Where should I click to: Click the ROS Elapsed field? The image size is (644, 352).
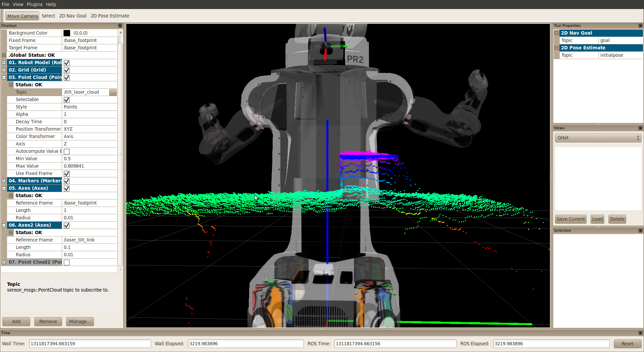551,344
